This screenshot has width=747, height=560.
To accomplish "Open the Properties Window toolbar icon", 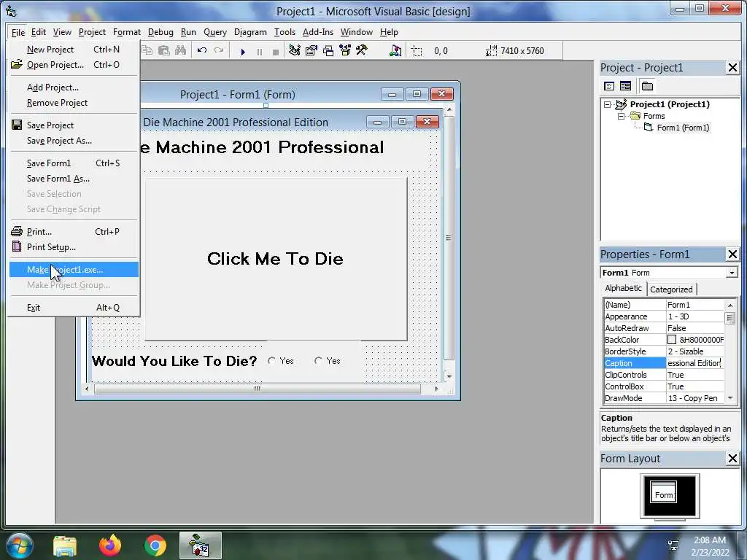I will [x=311, y=50].
